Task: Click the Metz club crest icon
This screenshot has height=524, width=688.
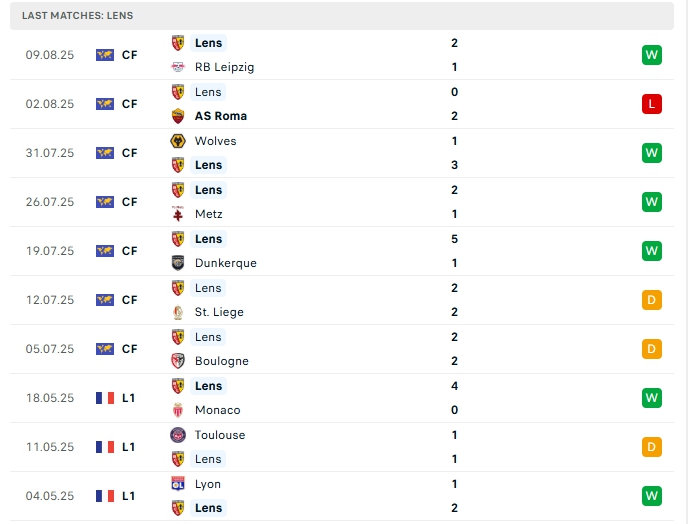Action: [x=179, y=214]
